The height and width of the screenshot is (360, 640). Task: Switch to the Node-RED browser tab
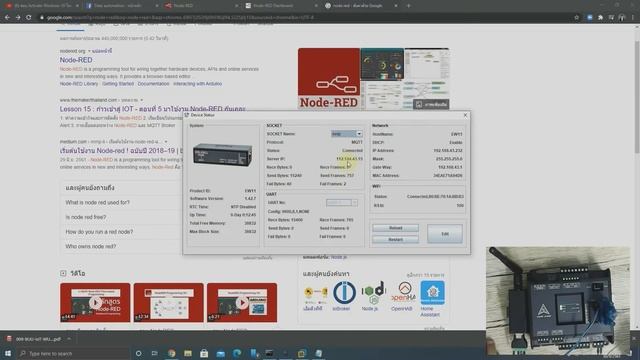coord(201,6)
